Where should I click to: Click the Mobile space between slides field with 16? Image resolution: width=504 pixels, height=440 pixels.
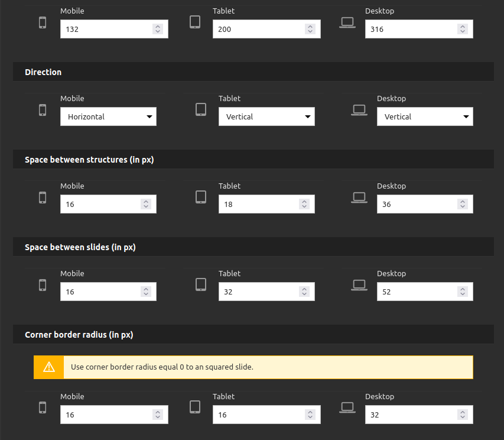[x=108, y=292]
